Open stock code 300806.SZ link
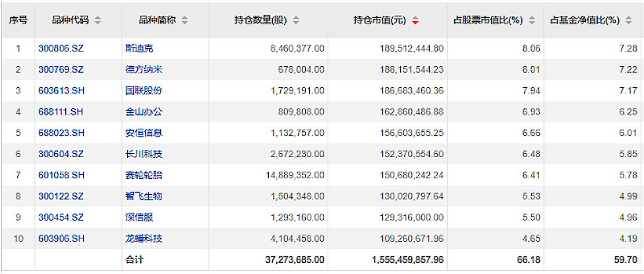This screenshot has height=274, width=644. coord(61,48)
